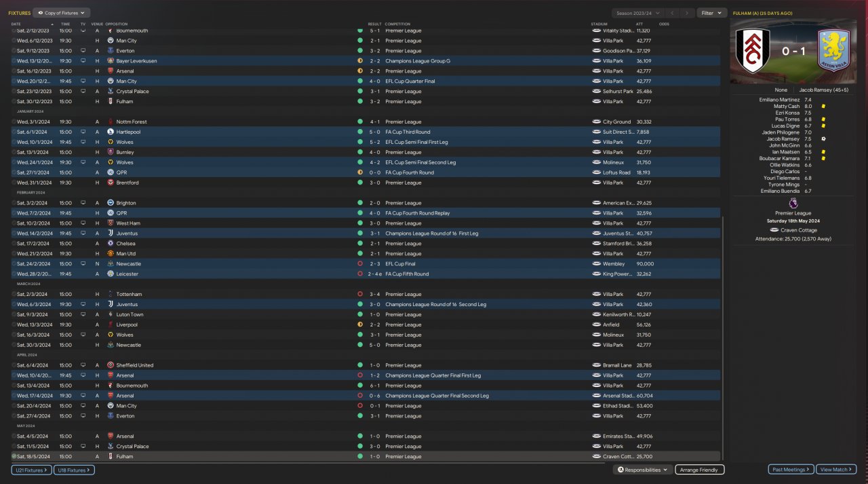The width and height of the screenshot is (868, 484).
Task: Select the row marker for the 11/5/2024 Crystal Palace fixture
Action: point(14,446)
